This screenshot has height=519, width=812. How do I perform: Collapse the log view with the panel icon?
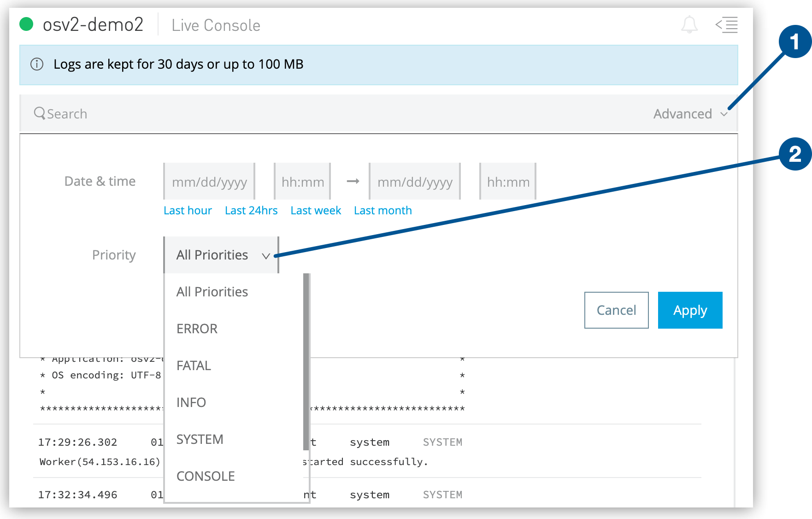[x=727, y=25]
